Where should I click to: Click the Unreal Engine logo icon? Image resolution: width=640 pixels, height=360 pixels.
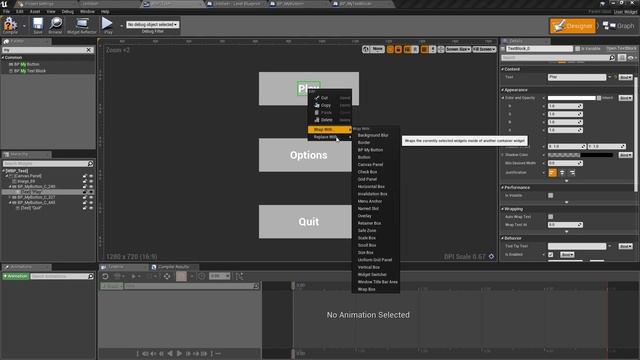pos(4,4)
